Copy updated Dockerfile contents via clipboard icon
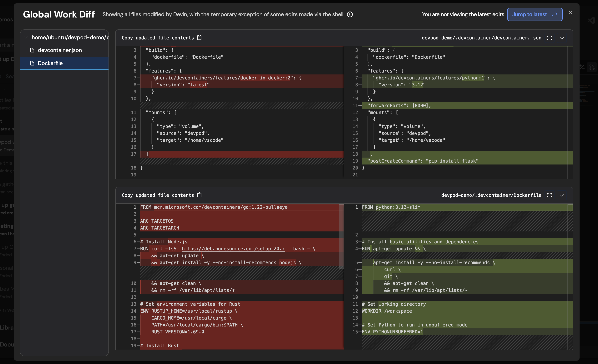598x364 pixels. tap(199, 195)
